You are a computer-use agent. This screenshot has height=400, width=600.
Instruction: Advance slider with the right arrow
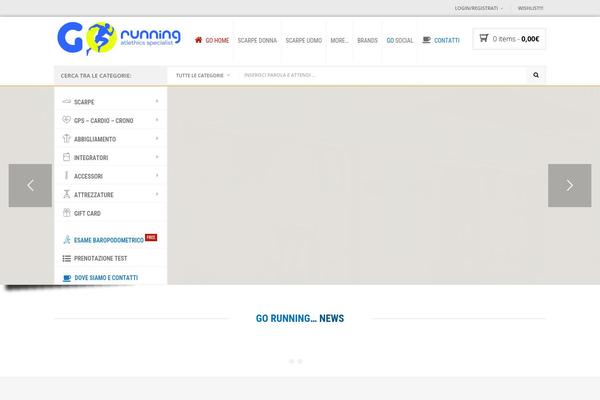[x=570, y=186]
